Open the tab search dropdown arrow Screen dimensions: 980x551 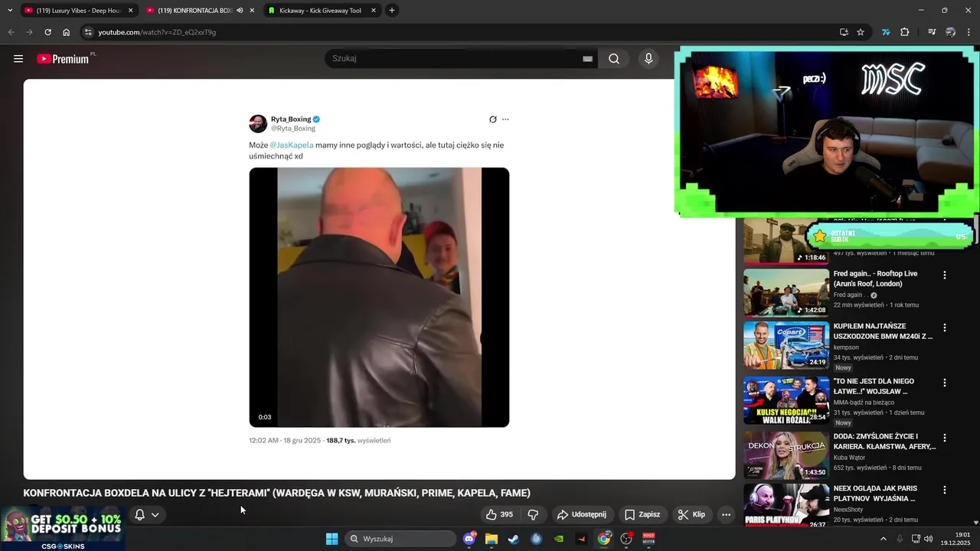[10, 11]
